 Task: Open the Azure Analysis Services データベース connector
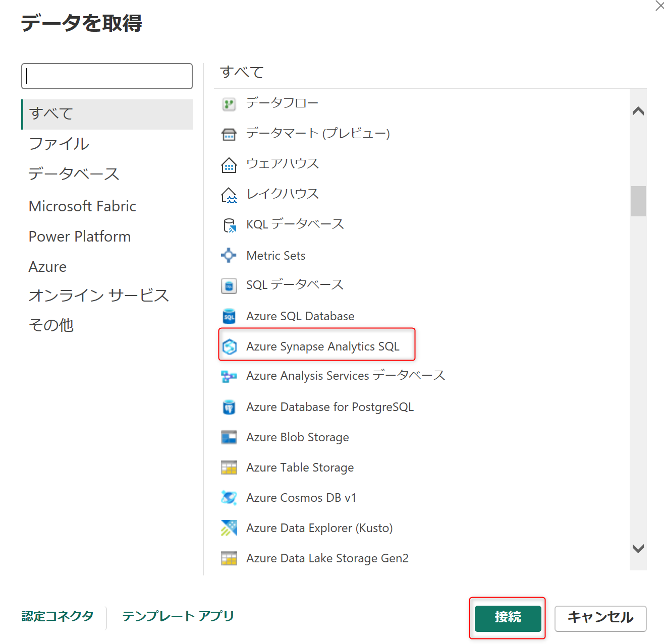(x=345, y=376)
